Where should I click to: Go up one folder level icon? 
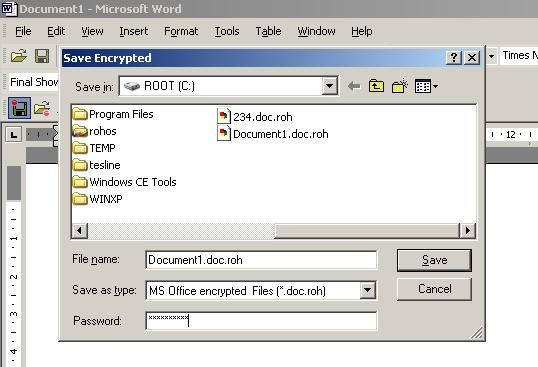(376, 86)
